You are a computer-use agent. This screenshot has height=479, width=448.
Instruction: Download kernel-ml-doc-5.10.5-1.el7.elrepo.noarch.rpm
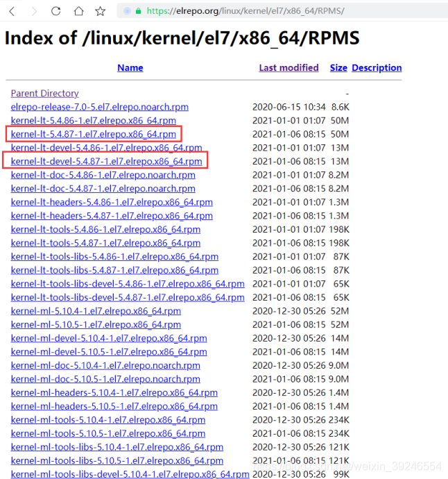[x=105, y=379]
